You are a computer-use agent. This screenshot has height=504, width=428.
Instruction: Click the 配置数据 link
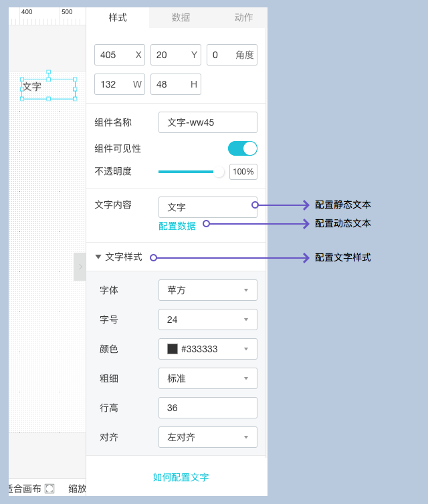pos(177,226)
